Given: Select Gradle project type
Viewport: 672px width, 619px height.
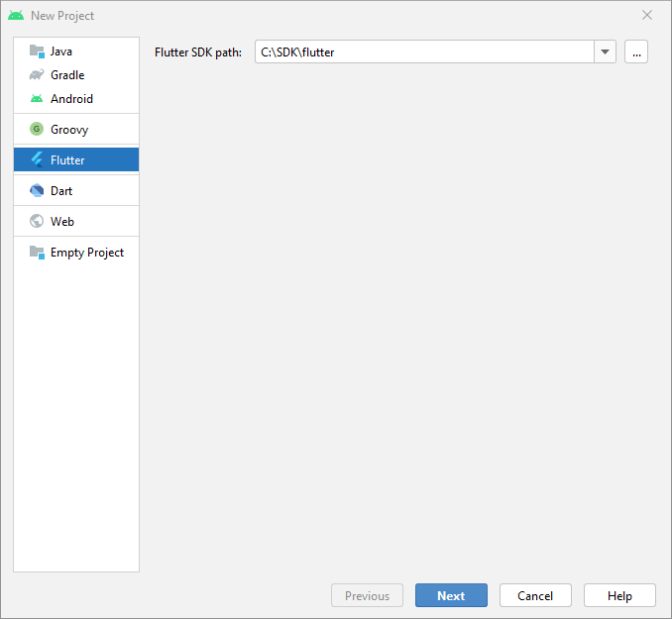Looking at the screenshot, I should 76,75.
